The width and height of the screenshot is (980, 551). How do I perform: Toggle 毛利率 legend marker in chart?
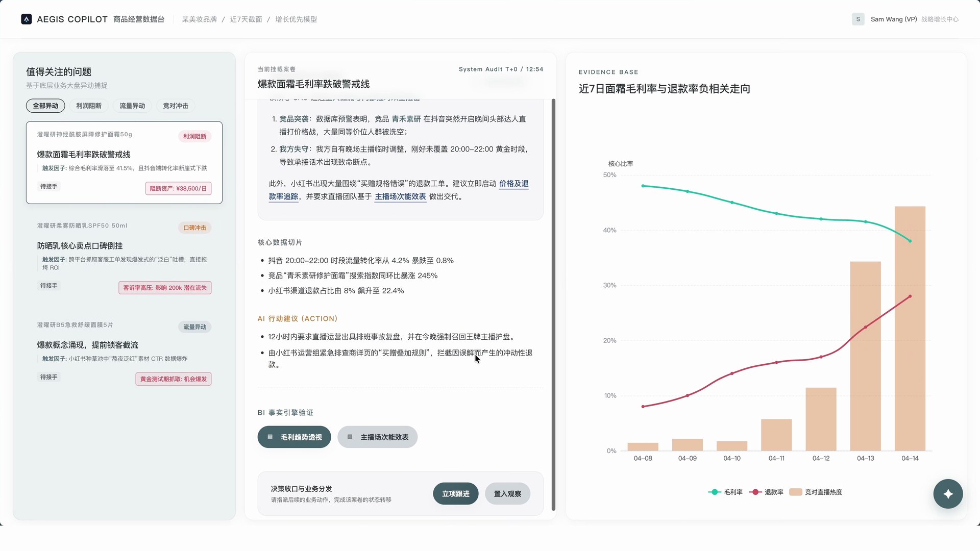tap(714, 492)
